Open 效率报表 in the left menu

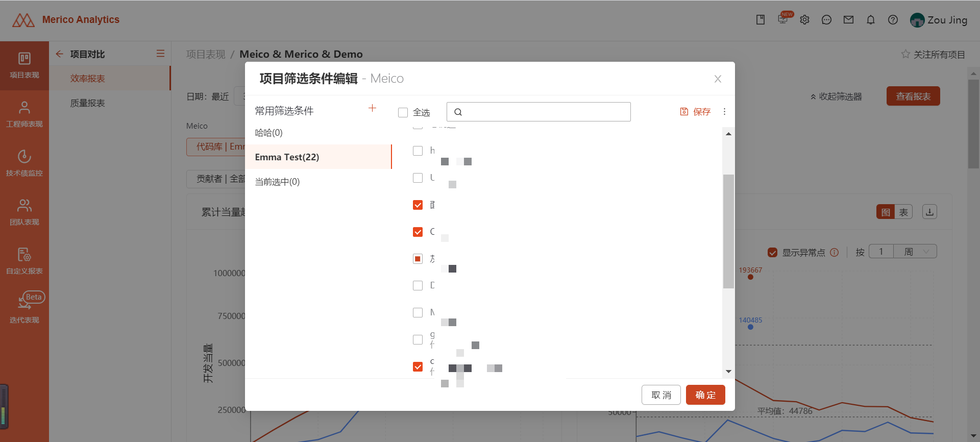tap(110, 79)
